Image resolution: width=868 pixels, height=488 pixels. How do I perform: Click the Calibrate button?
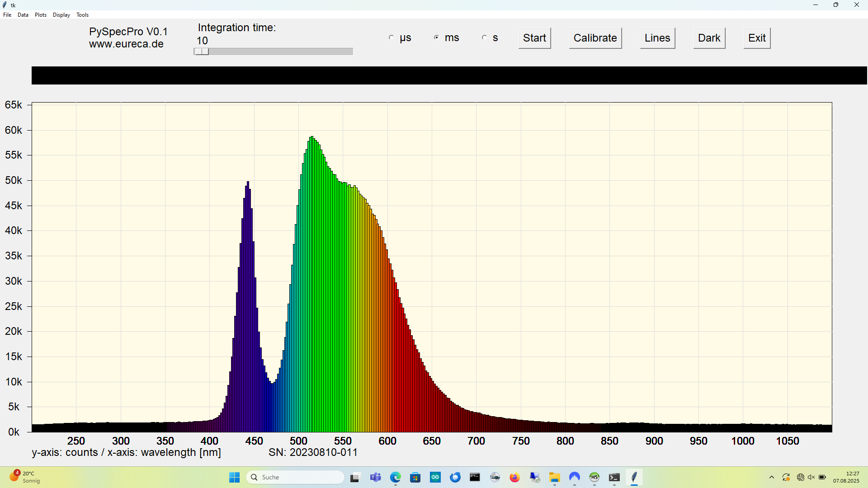click(x=595, y=38)
